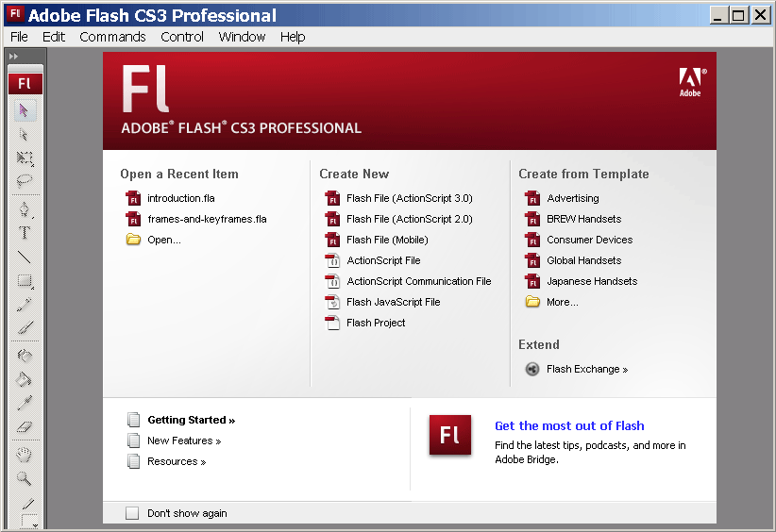Open the Resources link
Image resolution: width=776 pixels, height=532 pixels.
[x=177, y=461]
